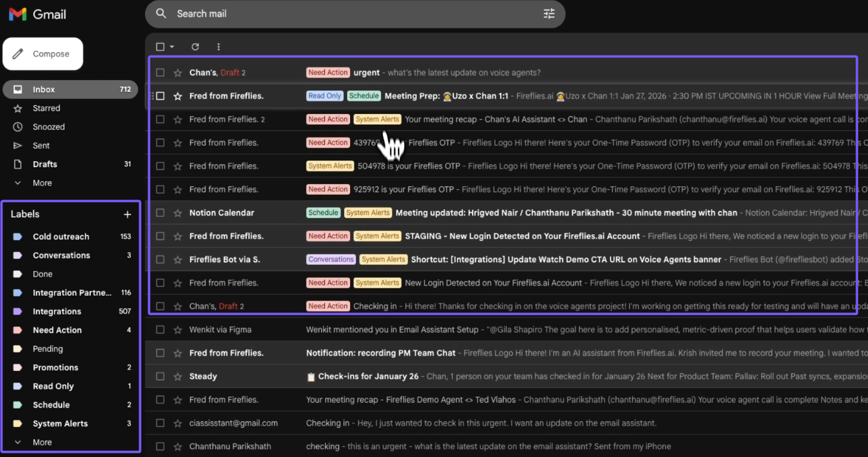Check the Meeting Prep email checkbox
The height and width of the screenshot is (457, 868).
160,96
